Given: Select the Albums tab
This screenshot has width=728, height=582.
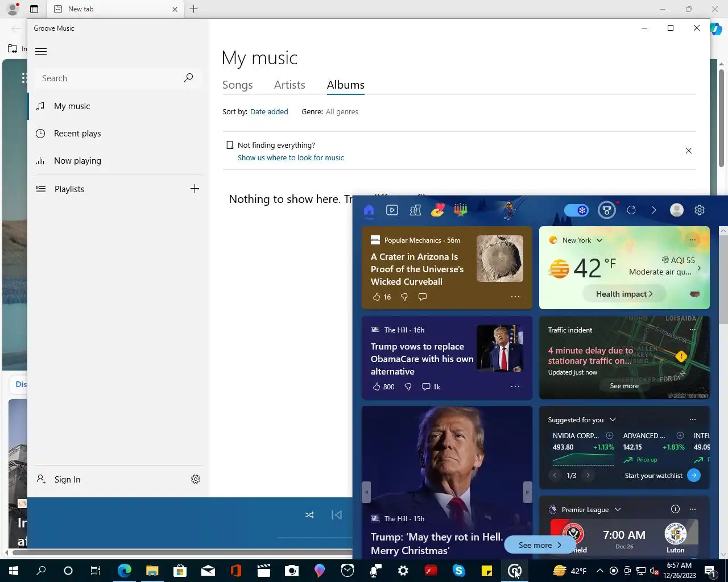Looking at the screenshot, I should click(x=345, y=85).
